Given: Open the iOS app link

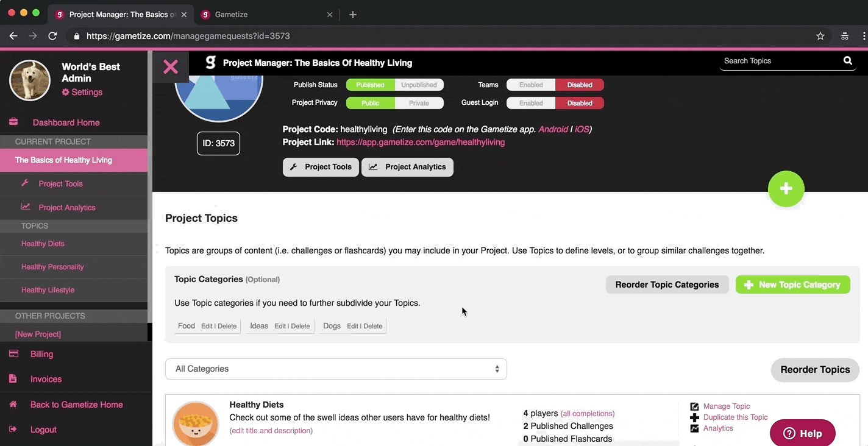Looking at the screenshot, I should [x=582, y=129].
